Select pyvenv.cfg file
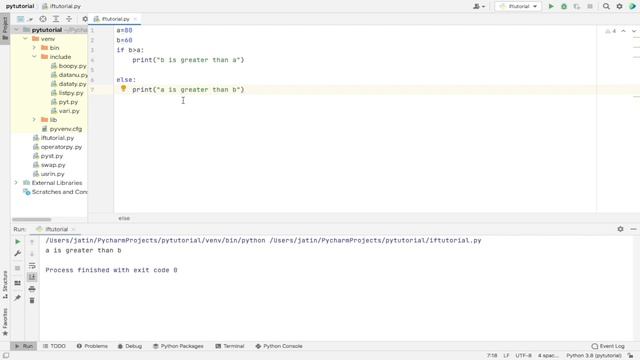 (x=62, y=129)
